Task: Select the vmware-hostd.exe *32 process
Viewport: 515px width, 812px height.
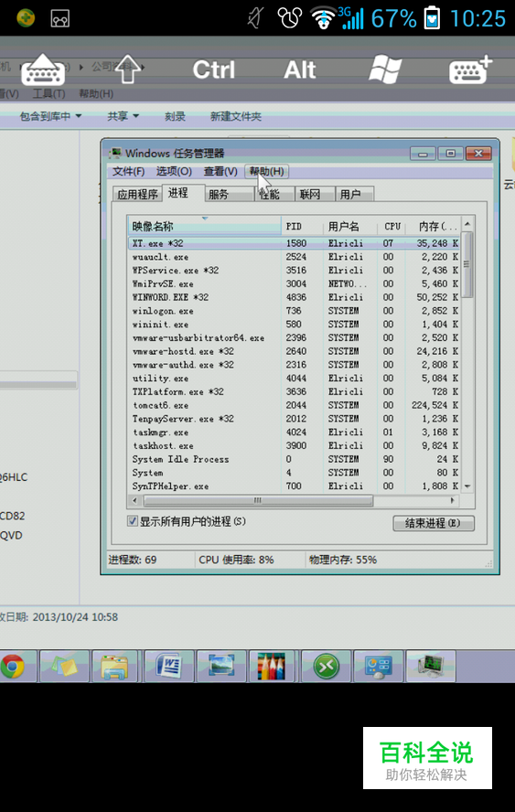Action: click(x=294, y=351)
